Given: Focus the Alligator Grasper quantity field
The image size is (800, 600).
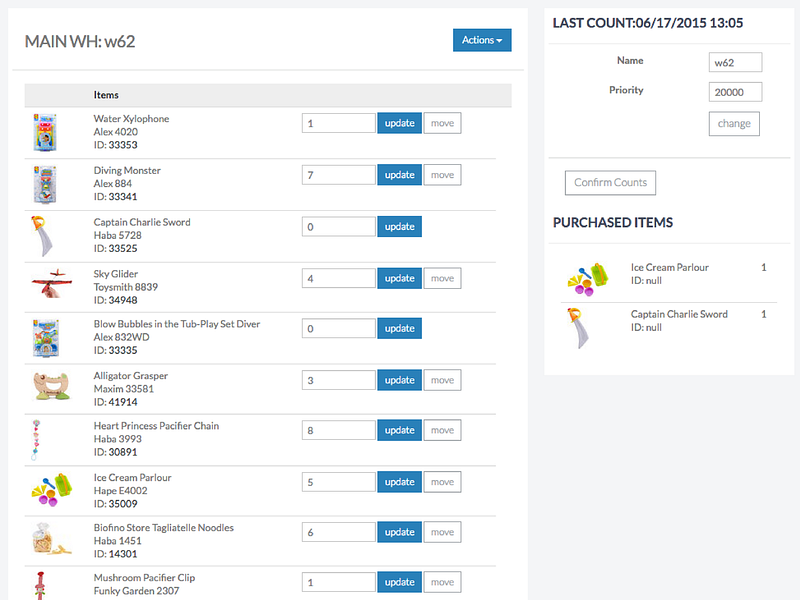Looking at the screenshot, I should tap(338, 380).
